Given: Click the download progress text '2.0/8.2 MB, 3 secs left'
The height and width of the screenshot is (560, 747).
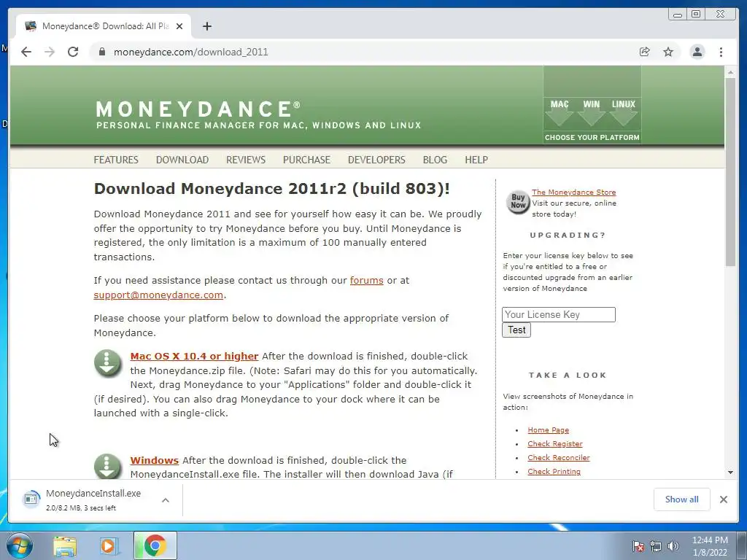Looking at the screenshot, I should (81, 508).
